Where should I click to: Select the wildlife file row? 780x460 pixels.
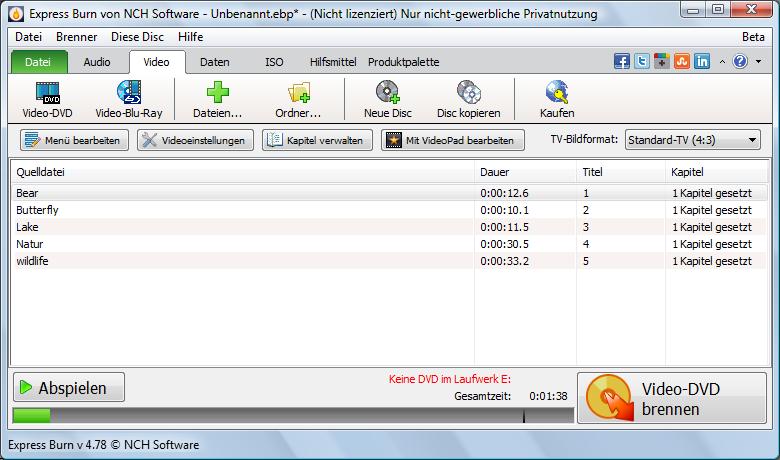pos(389,261)
